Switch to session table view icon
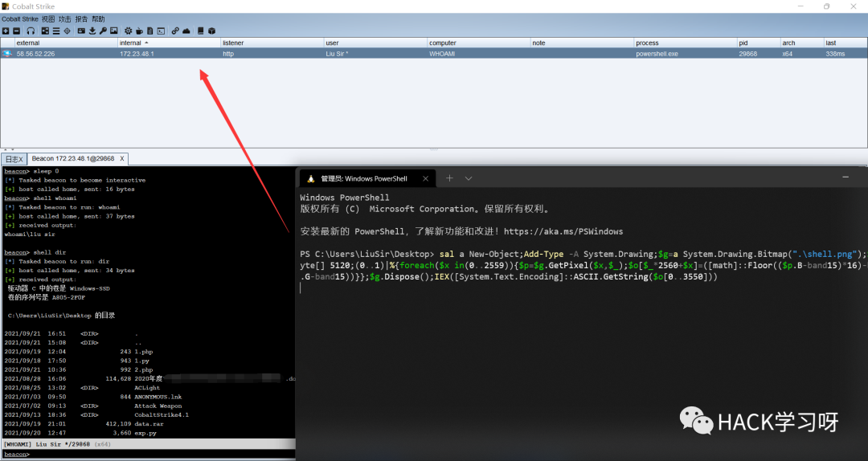Image resolution: width=868 pixels, height=461 pixels. [56, 31]
